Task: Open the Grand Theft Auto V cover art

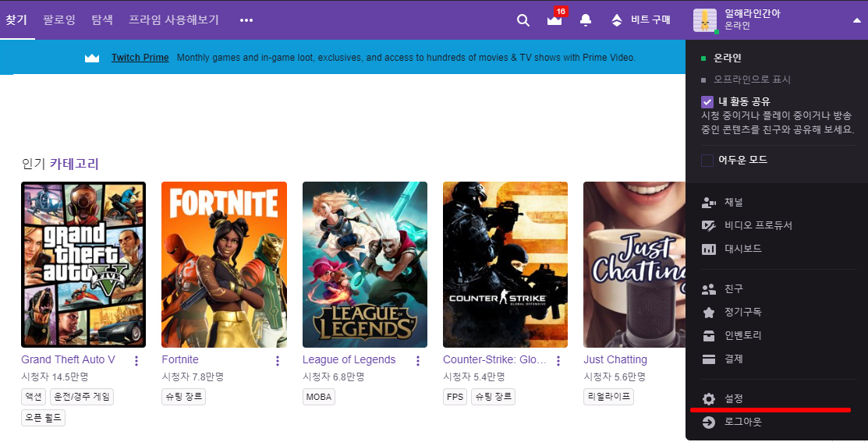Action: (x=83, y=264)
